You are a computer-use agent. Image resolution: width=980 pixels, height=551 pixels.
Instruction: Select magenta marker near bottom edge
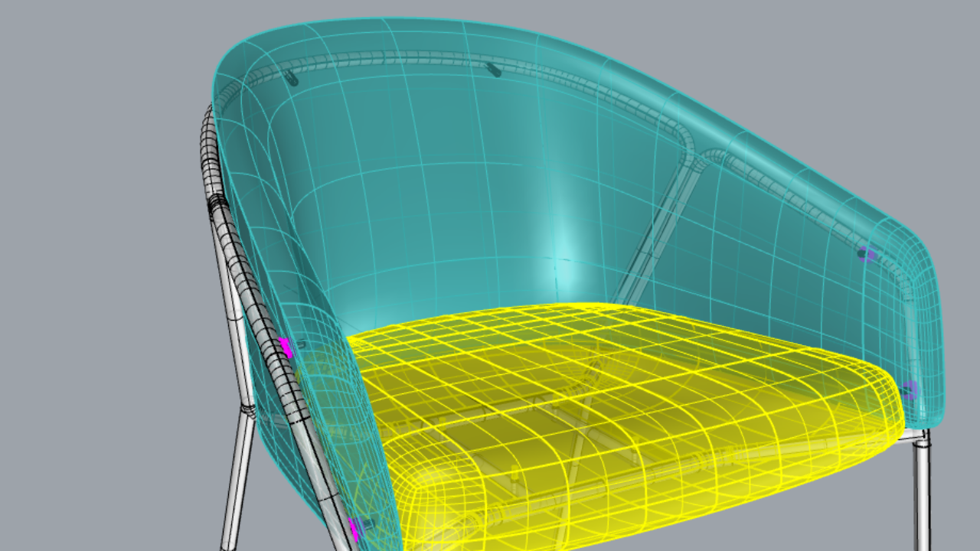355,527
